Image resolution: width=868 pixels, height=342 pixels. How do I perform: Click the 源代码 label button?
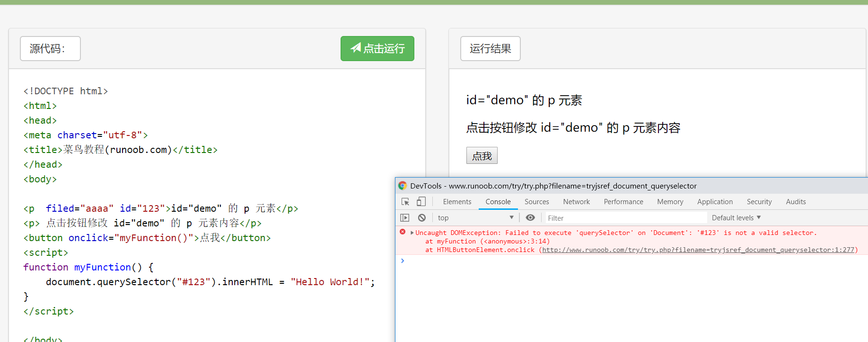(x=50, y=48)
